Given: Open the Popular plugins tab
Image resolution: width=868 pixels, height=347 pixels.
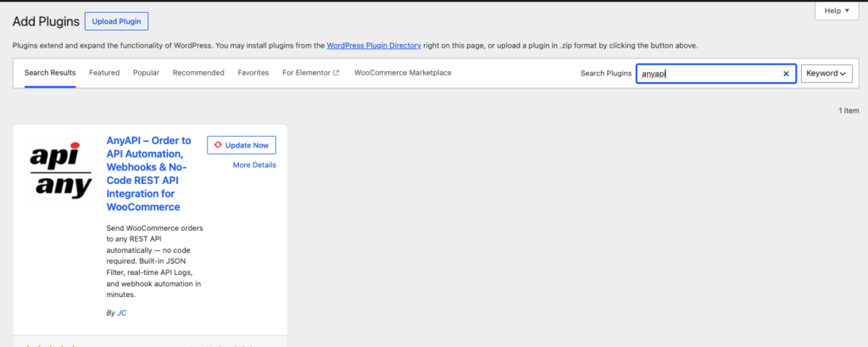Looking at the screenshot, I should [x=146, y=73].
